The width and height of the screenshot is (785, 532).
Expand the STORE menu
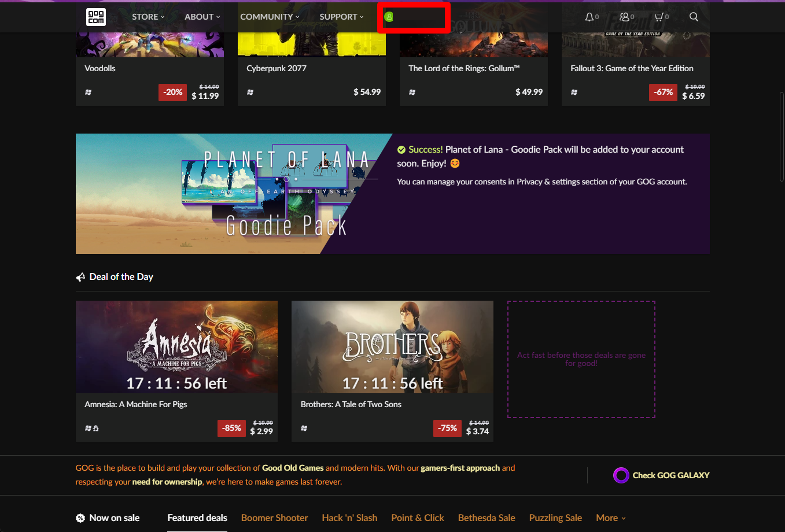click(148, 17)
